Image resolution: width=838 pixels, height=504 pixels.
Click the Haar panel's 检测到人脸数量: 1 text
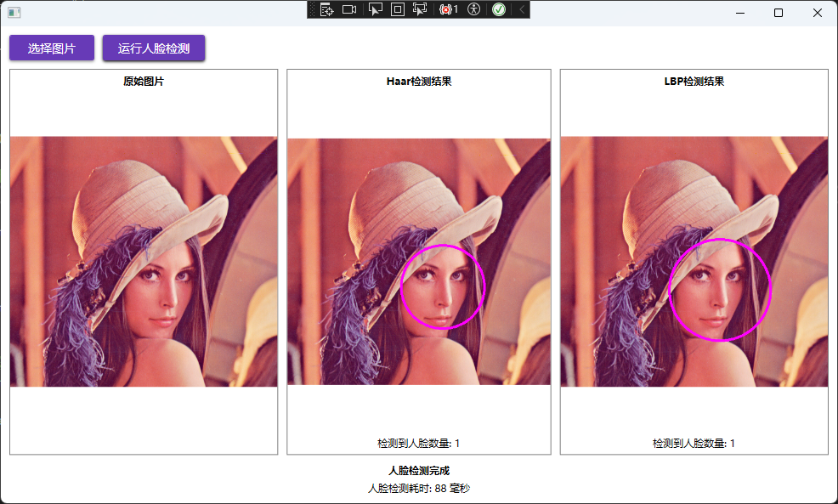click(418, 443)
